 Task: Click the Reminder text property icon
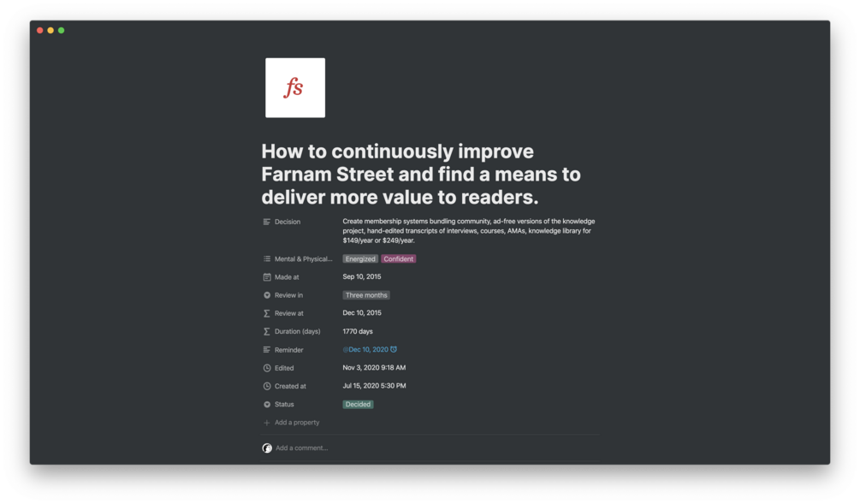(266, 350)
